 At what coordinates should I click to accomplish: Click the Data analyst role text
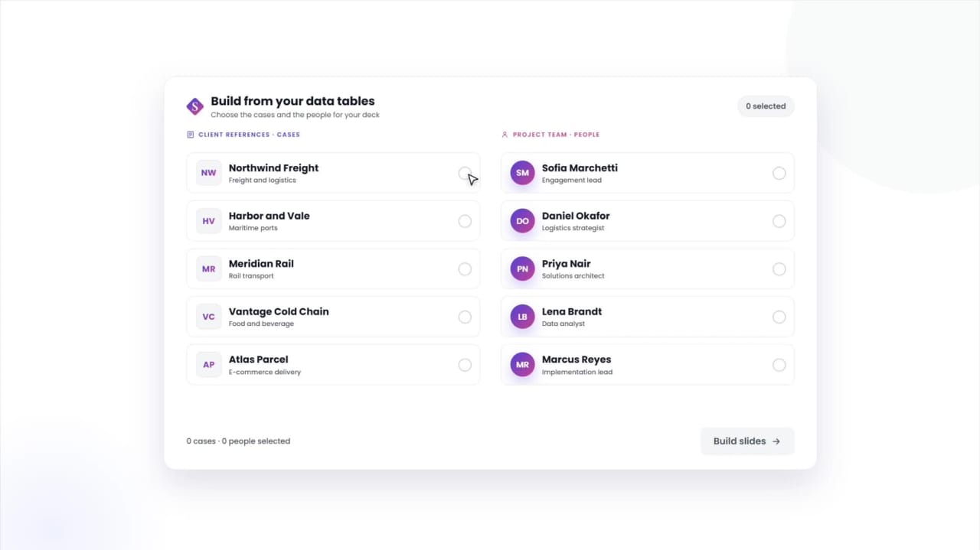(x=563, y=324)
